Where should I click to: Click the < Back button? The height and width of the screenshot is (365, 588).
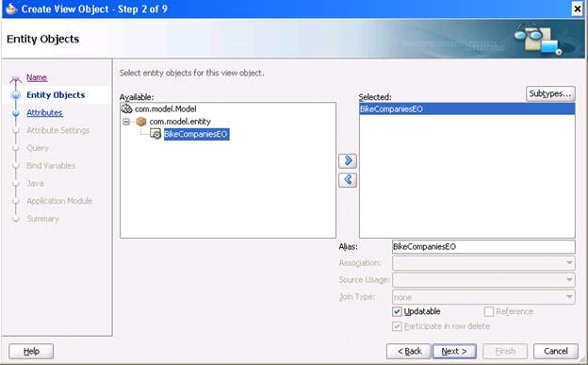(409, 352)
